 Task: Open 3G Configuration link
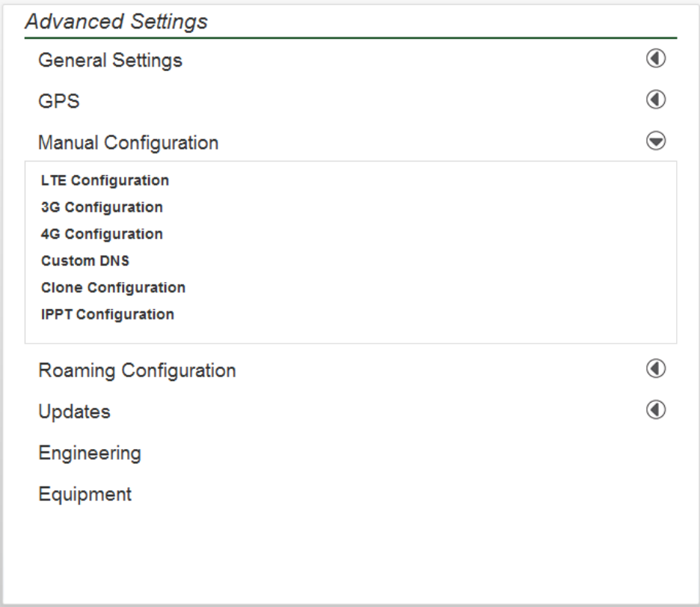click(102, 207)
